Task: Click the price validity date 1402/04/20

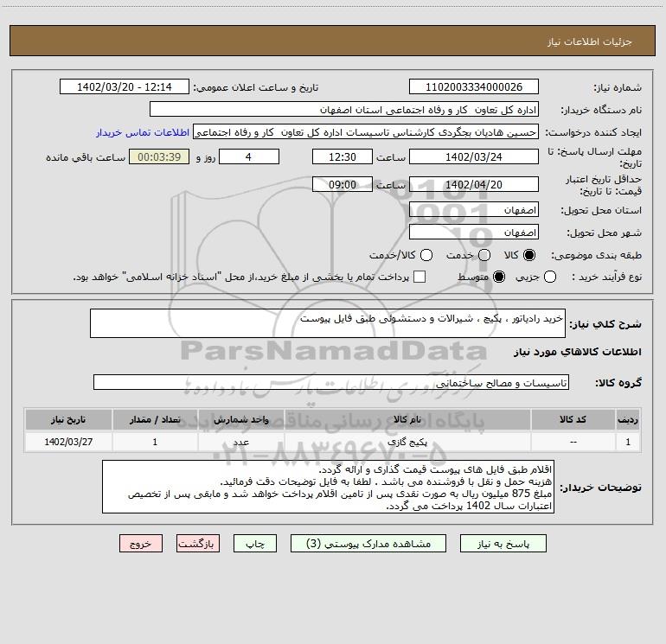Action: [474, 184]
